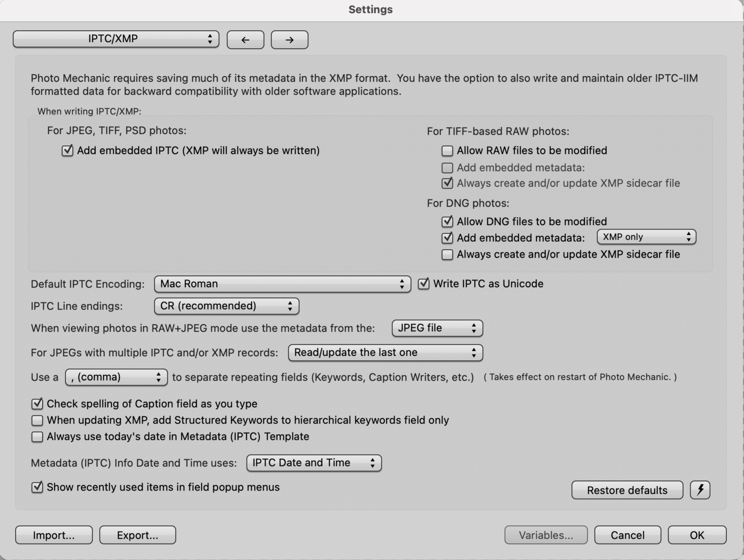Click the lightning bolt snapshot button
The image size is (744, 560).
click(700, 490)
